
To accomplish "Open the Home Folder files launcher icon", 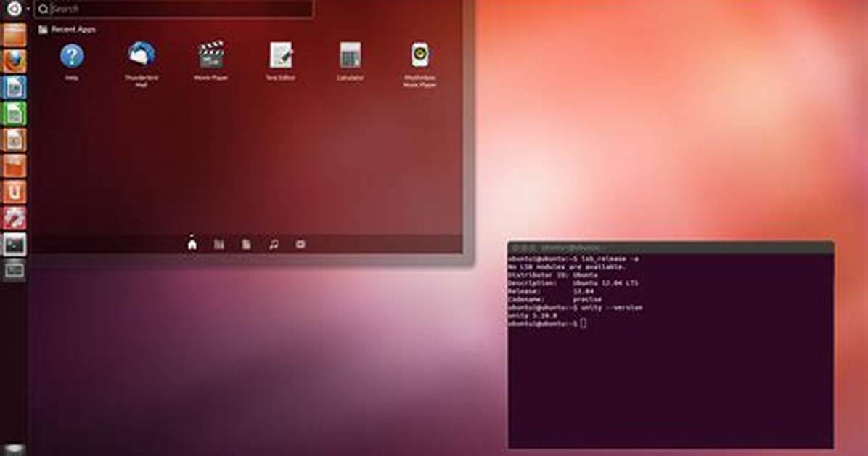I will (14, 34).
